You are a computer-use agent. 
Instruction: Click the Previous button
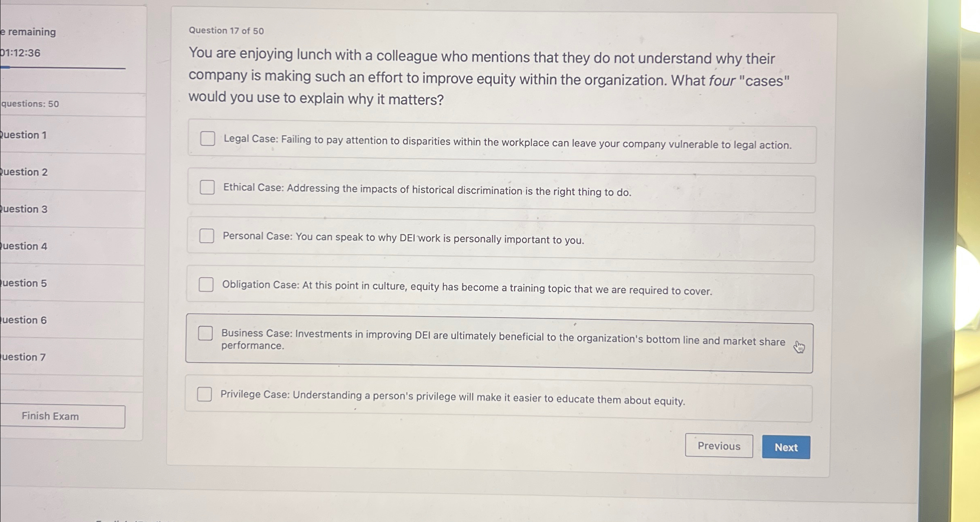(719, 446)
